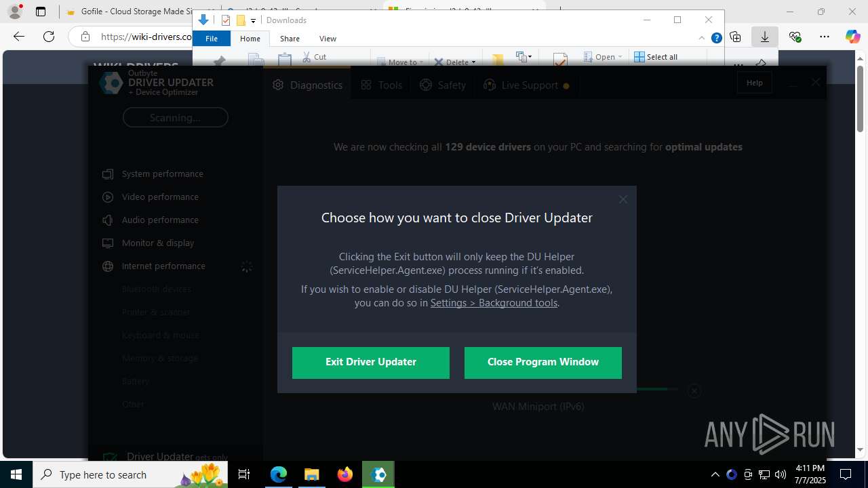
Task: Click properties checkmark icon in Explorer title bar
Action: point(226,20)
